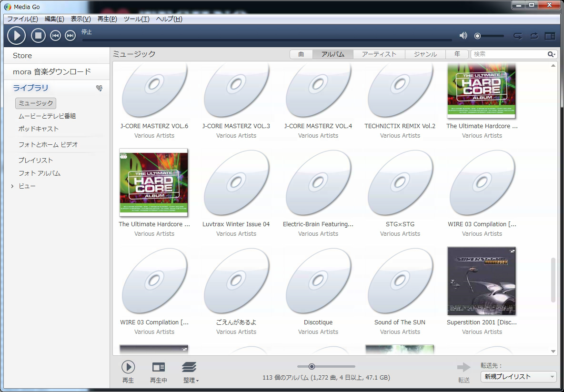
Task: Open the ファイル menu
Action: pyautogui.click(x=23, y=19)
